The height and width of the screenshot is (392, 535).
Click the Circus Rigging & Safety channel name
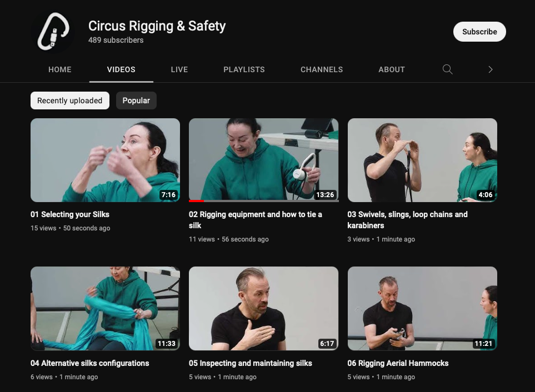coord(157,26)
